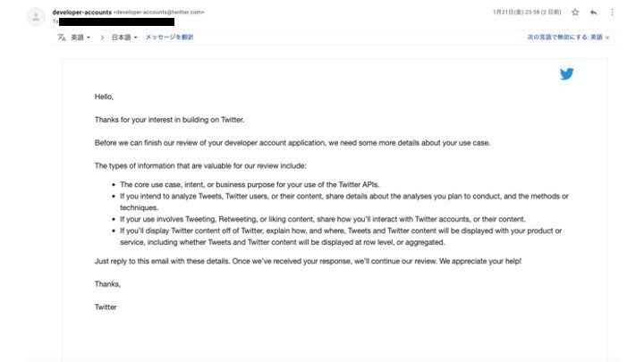This screenshot has height=362, width=644.
Task: Click the bullet about Twitter APIs use case
Action: pyautogui.click(x=250, y=185)
